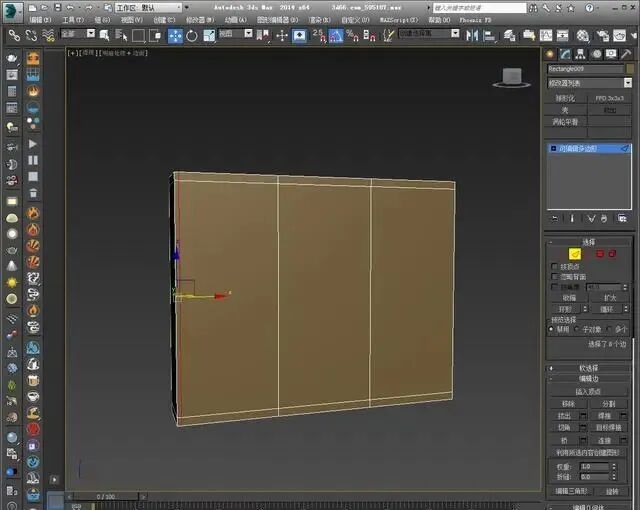
Task: Toggle the 忽略背面 checkbox
Action: tap(554, 277)
